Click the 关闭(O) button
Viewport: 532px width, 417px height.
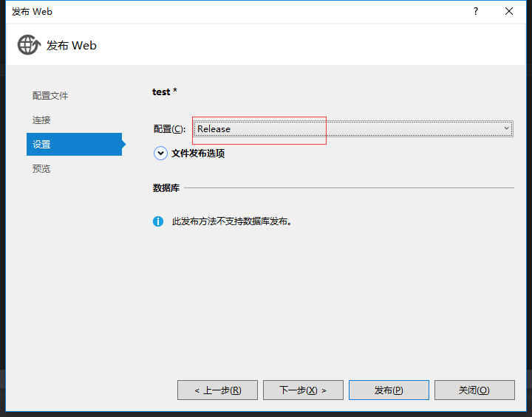point(474,390)
